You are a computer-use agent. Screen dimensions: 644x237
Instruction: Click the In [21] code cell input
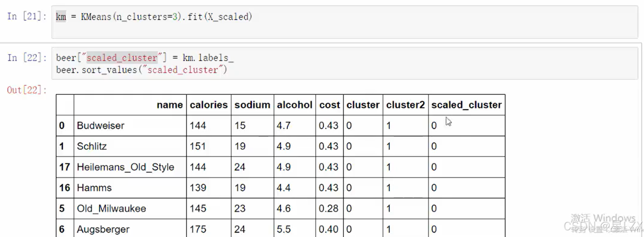(x=345, y=22)
